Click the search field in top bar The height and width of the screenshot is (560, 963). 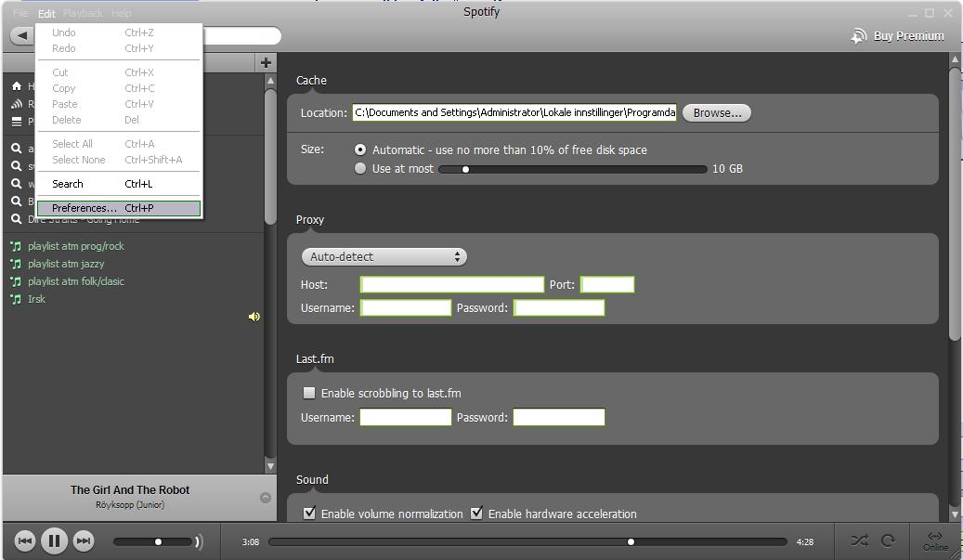(242, 35)
